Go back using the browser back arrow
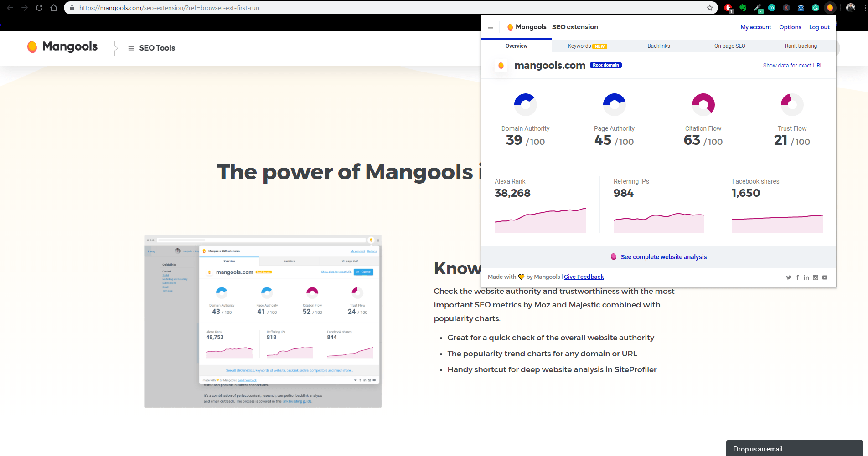This screenshot has height=456, width=868. tap(10, 8)
